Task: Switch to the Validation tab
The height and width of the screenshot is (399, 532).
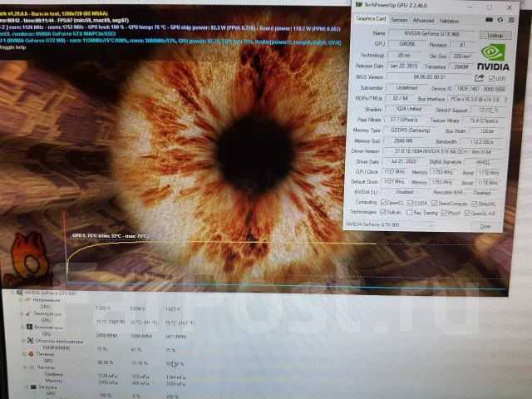Action: click(x=449, y=21)
